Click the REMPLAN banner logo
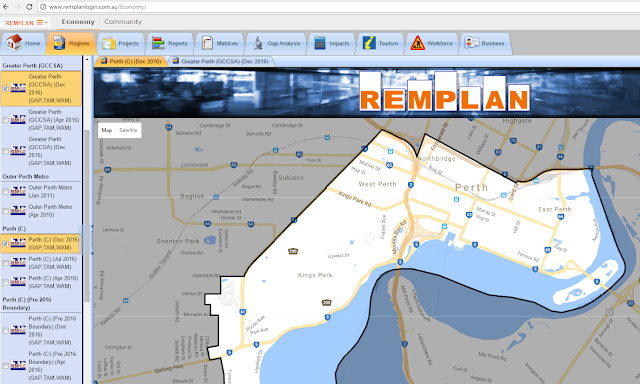Screen dimensions: 640x384 444,92
